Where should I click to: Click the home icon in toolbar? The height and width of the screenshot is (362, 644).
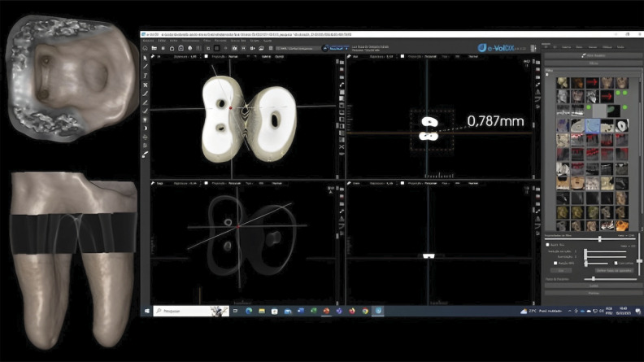145,48
